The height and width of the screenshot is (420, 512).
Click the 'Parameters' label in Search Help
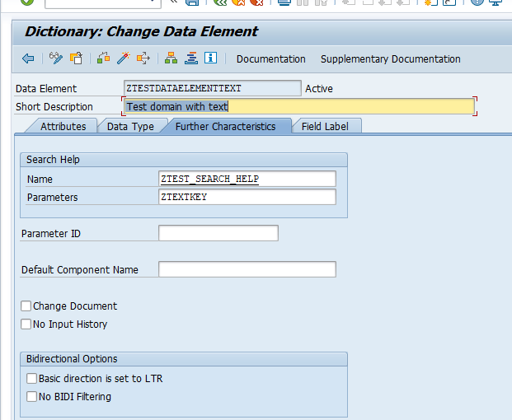pyautogui.click(x=52, y=198)
